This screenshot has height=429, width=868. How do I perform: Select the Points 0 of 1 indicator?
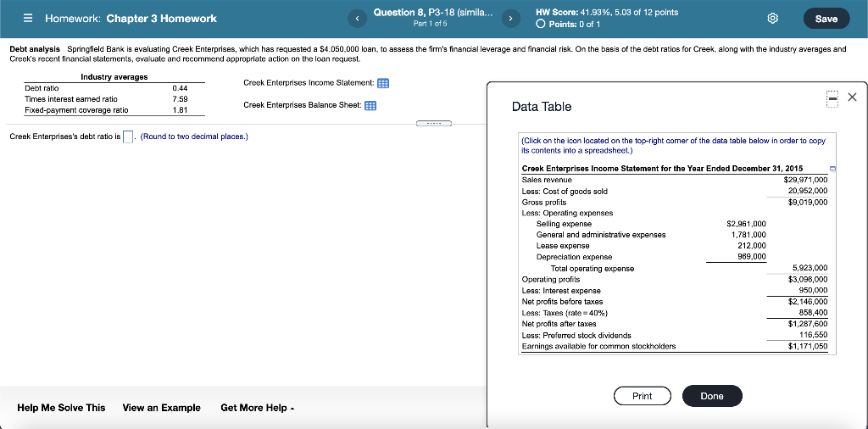(x=570, y=24)
